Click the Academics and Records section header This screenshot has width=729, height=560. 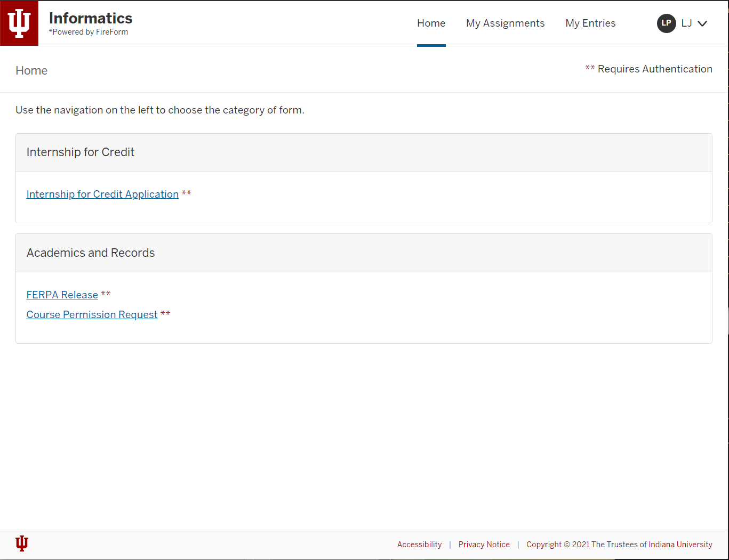click(x=91, y=253)
